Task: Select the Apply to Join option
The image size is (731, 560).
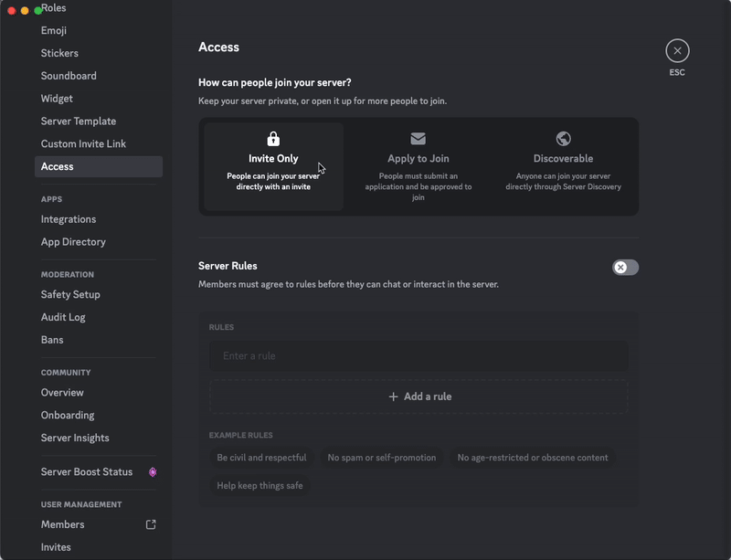Action: pyautogui.click(x=418, y=166)
